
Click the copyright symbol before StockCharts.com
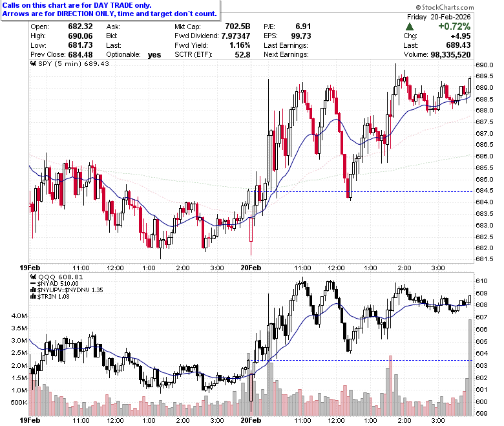[x=418, y=7]
